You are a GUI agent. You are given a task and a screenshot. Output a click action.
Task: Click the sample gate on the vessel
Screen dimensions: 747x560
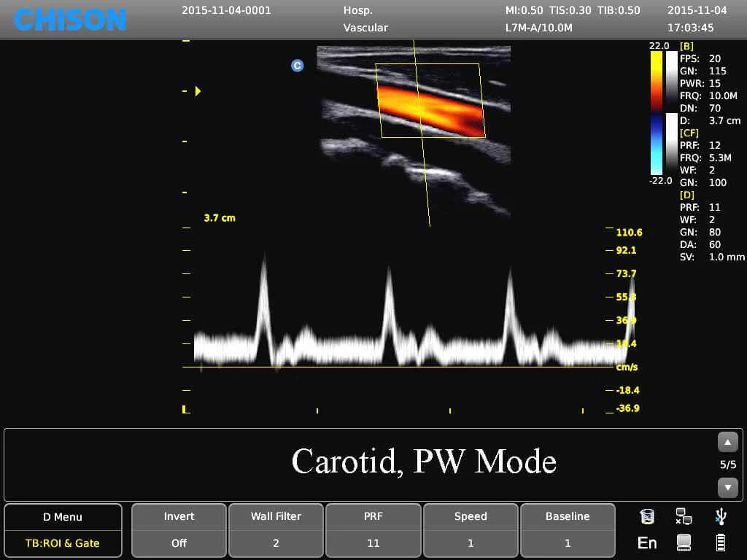coord(418,109)
